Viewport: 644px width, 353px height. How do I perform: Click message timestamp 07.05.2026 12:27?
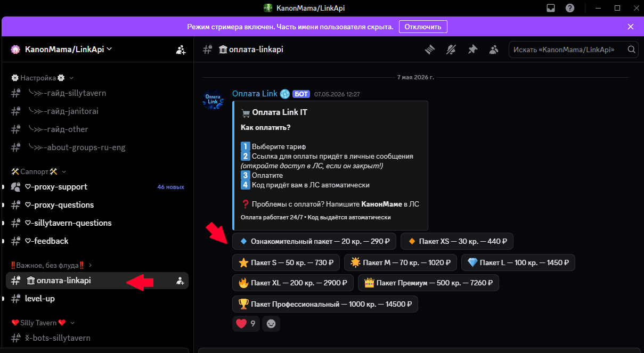tap(337, 94)
